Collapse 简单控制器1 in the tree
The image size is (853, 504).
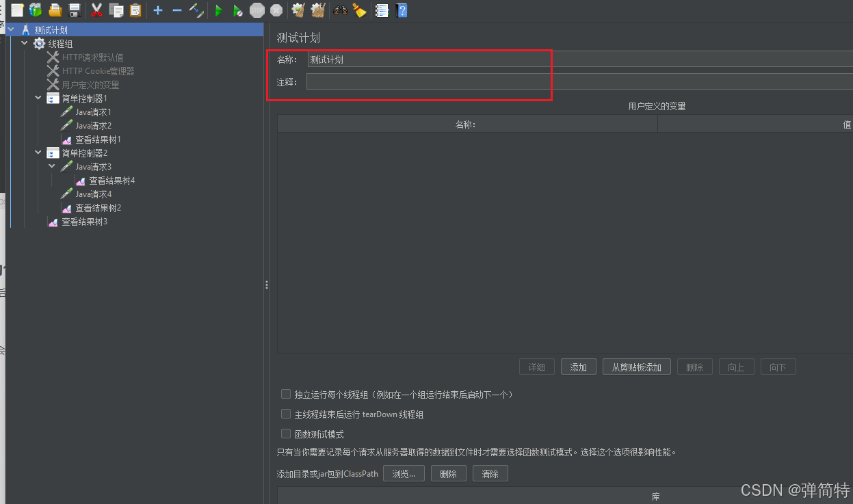click(38, 98)
